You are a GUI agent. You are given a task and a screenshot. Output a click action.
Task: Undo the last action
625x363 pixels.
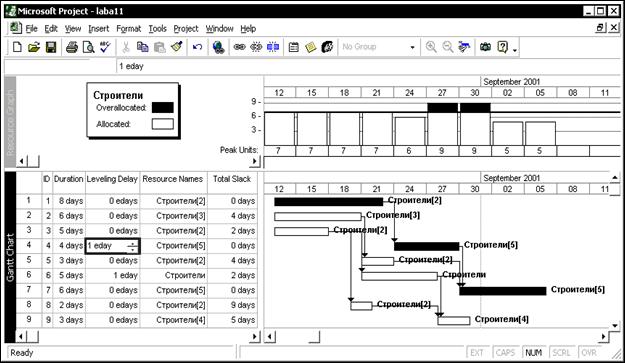197,47
